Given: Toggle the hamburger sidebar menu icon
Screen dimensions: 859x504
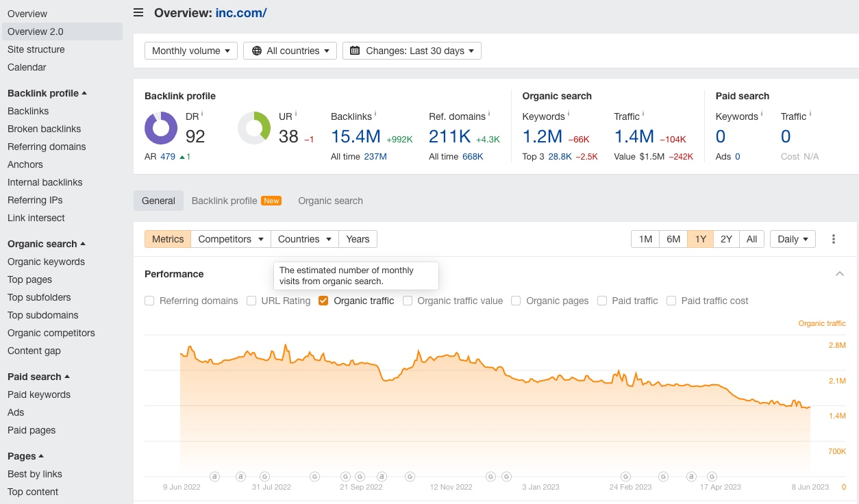Looking at the screenshot, I should coord(138,12).
